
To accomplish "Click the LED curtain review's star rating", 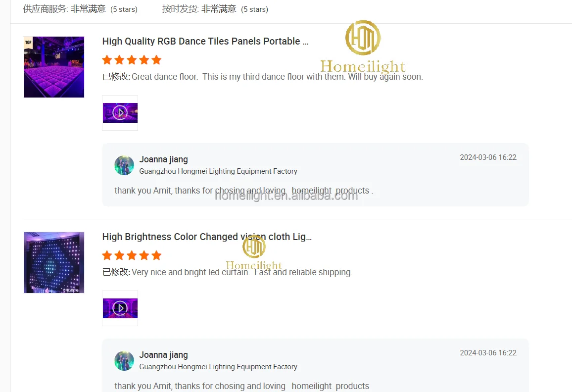I will (x=132, y=255).
